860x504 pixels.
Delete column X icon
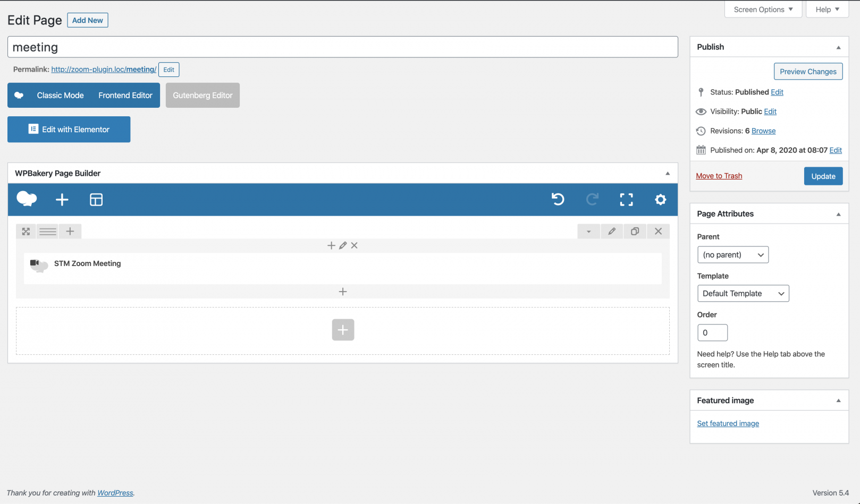tap(354, 245)
